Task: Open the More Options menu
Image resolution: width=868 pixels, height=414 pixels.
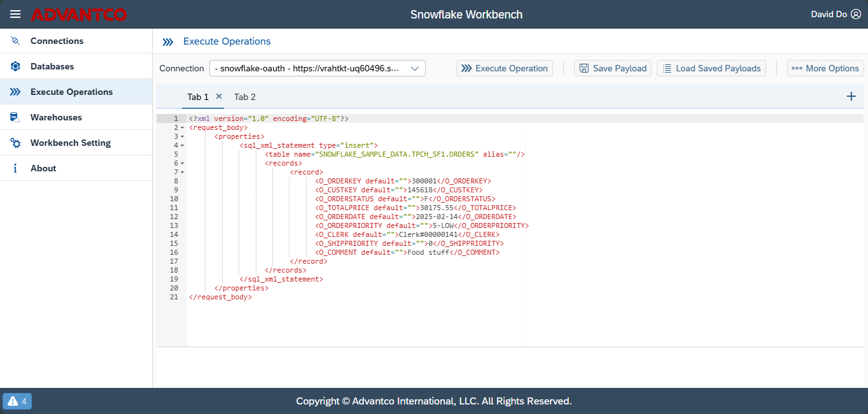Action: click(825, 68)
